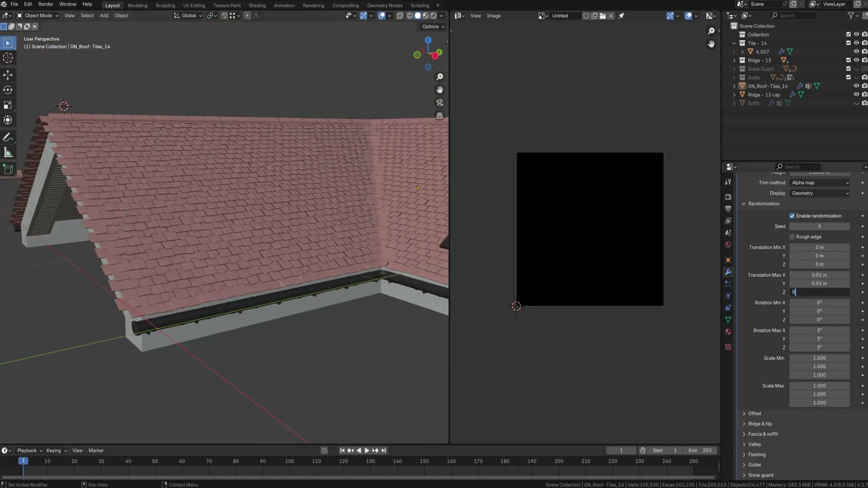Switch to the Shading workspace tab

click(x=257, y=5)
